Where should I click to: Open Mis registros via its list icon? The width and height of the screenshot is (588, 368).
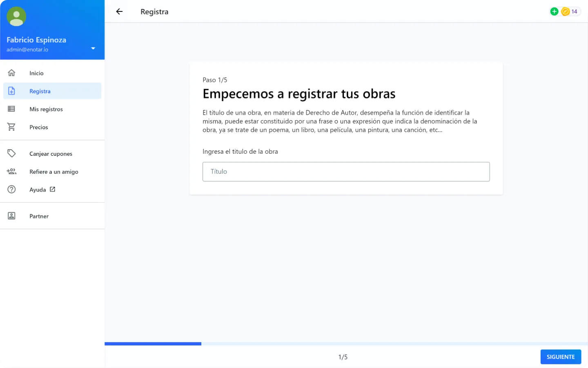[11, 109]
